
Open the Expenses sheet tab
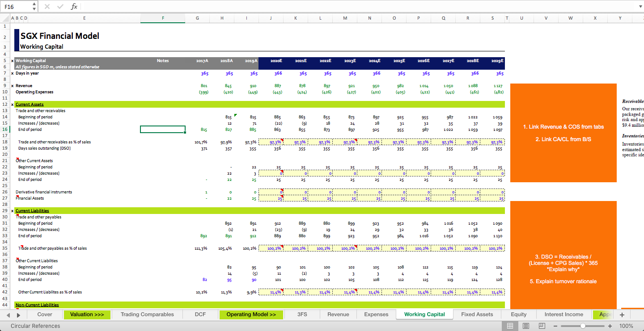[x=377, y=314]
